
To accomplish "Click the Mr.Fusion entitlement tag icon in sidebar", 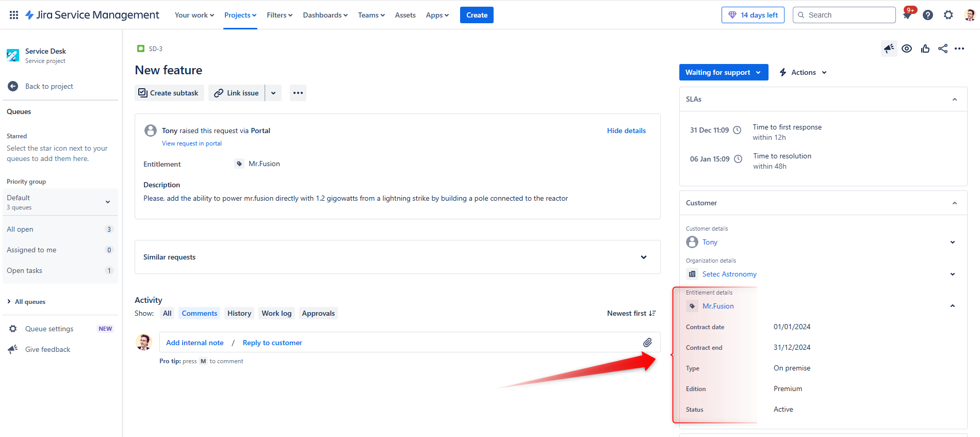I will tap(692, 306).
